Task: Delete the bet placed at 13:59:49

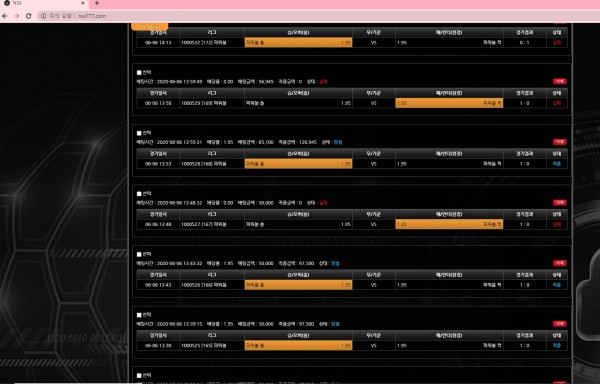Action: point(559,81)
